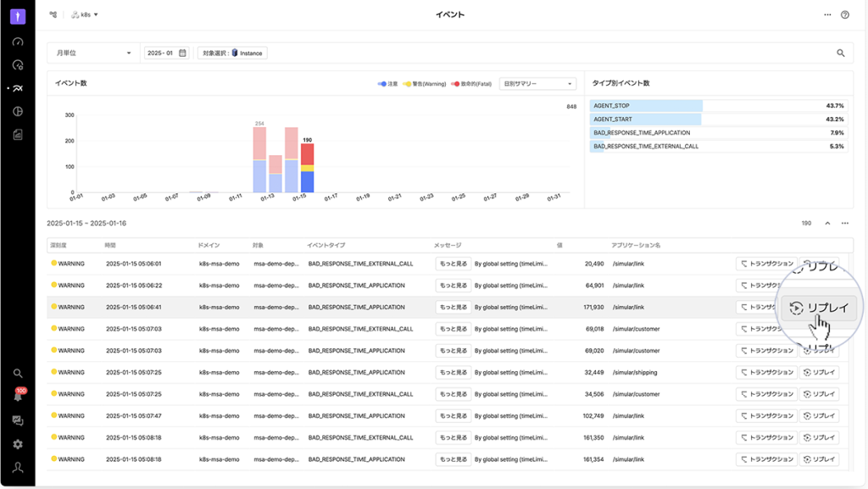Open settings gear in the sidebar

(x=18, y=443)
